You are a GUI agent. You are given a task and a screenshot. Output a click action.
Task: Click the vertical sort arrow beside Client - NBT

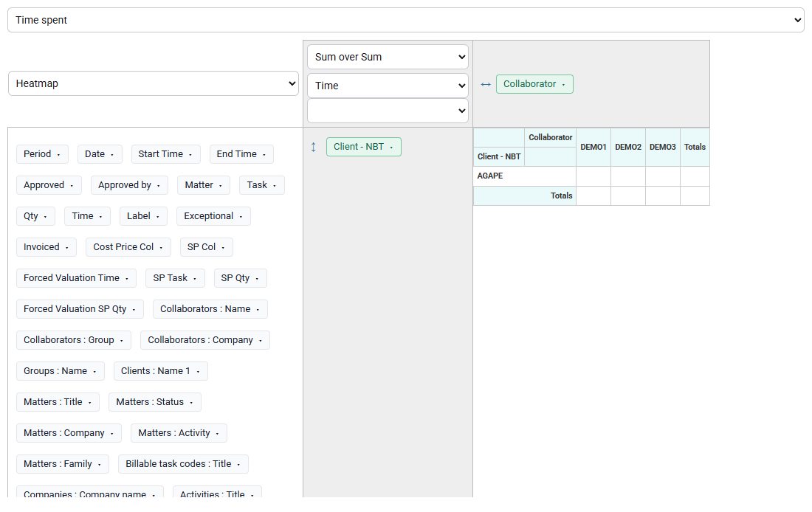(313, 147)
